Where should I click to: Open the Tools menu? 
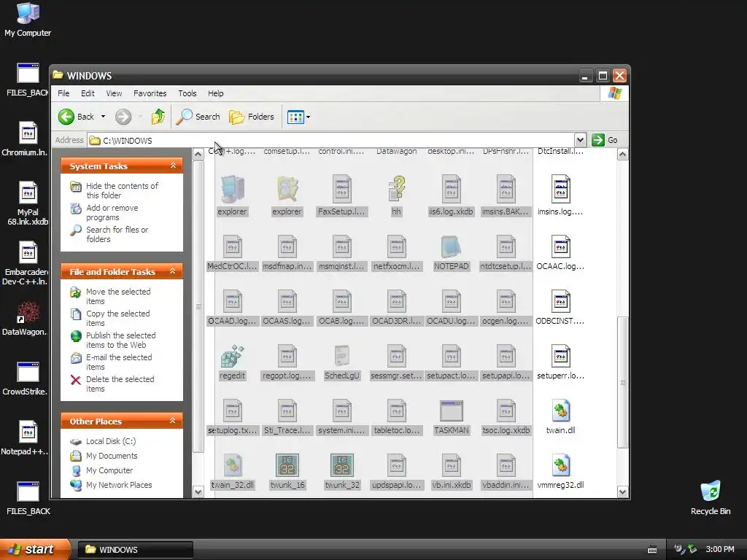187,93
